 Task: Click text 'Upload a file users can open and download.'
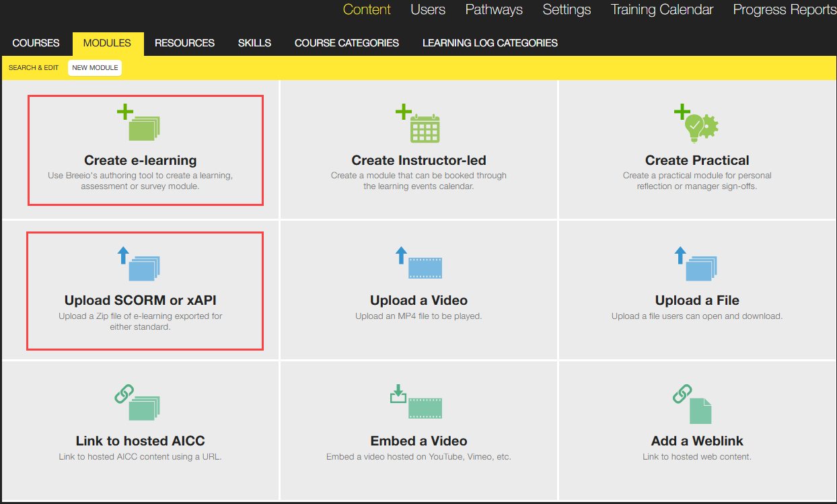697,316
